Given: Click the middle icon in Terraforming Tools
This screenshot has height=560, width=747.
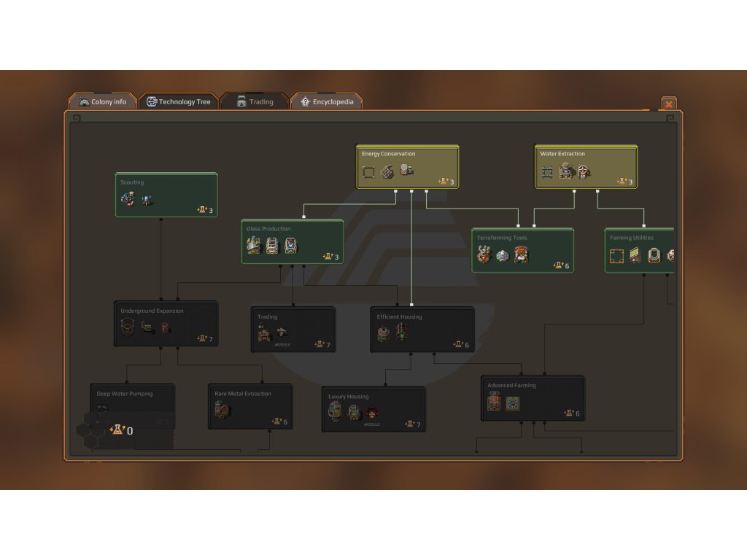Looking at the screenshot, I should pos(503,255).
